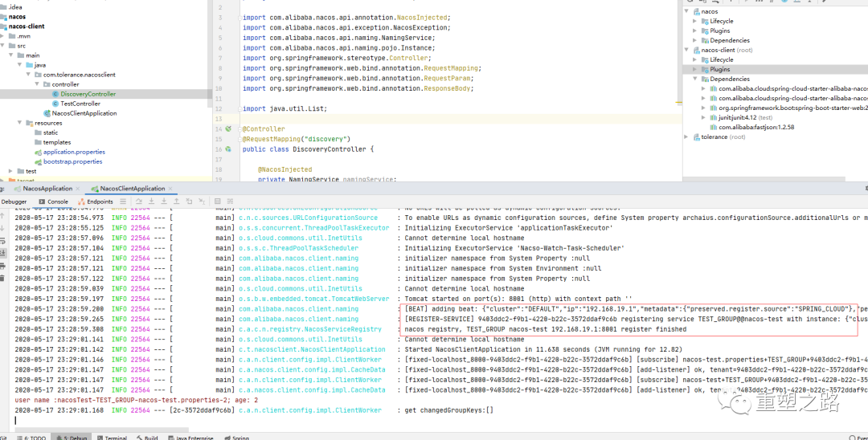Click NacosClientApplication Spring icon in project tree
Viewport: 868px width, 440px height.
(47, 113)
